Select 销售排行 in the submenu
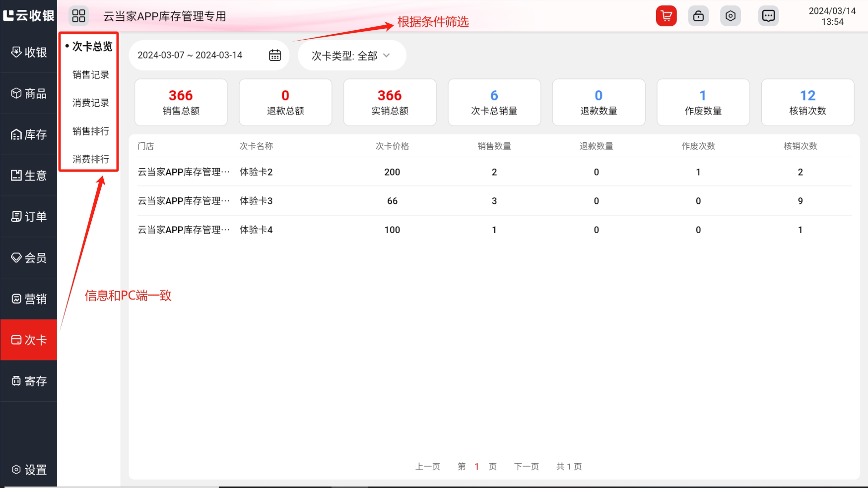 [90, 131]
